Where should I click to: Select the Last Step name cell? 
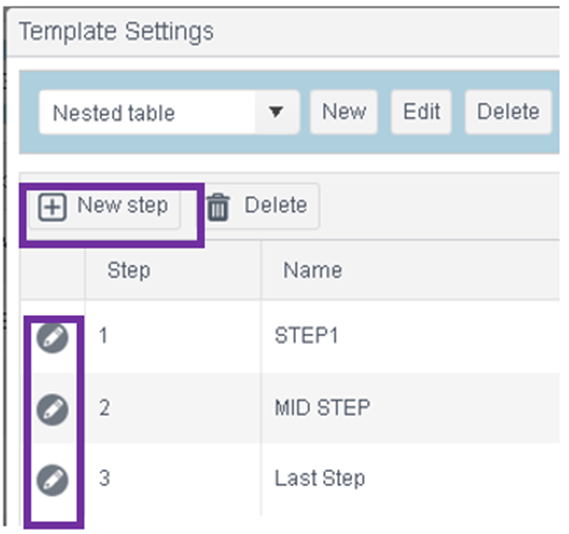click(x=410, y=479)
